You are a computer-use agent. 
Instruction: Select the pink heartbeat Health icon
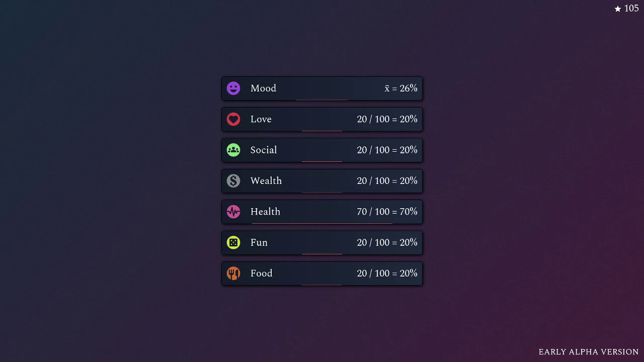point(233,212)
